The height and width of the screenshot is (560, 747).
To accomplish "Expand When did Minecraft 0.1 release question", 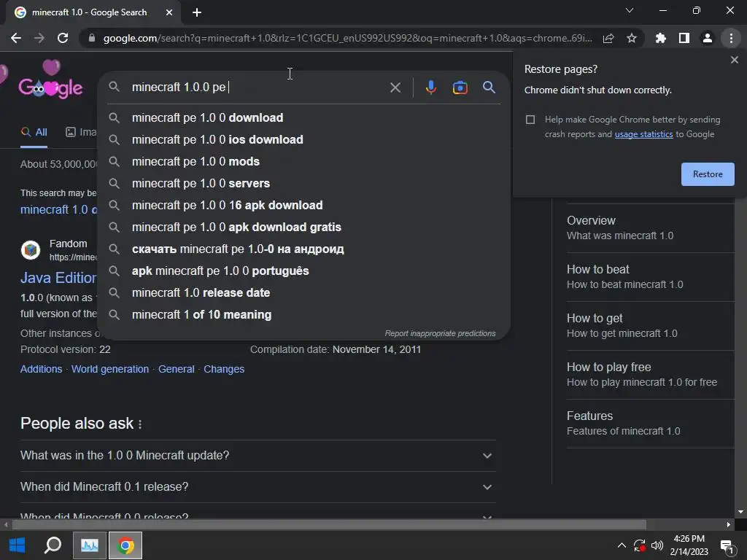I will 258,487.
